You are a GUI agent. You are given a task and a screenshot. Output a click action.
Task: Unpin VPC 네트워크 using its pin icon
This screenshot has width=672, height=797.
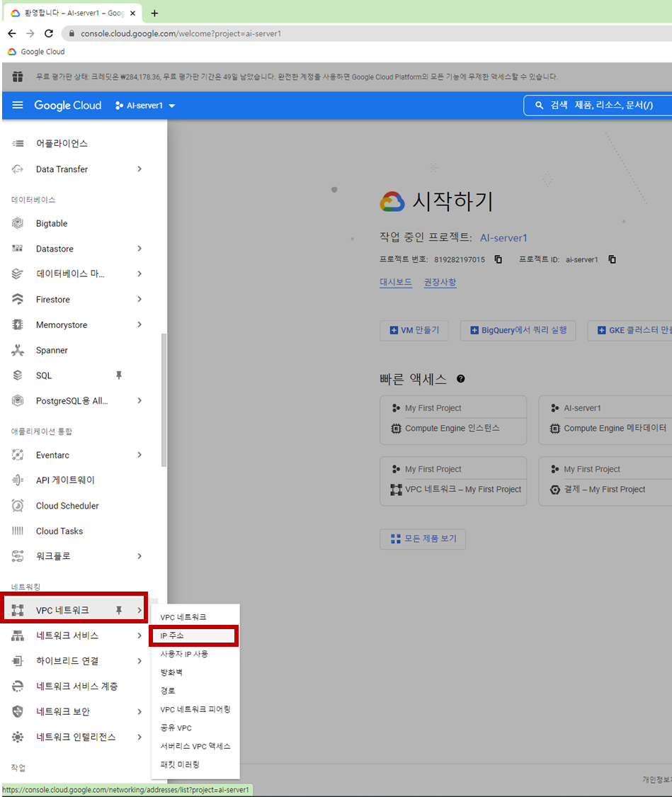[119, 610]
